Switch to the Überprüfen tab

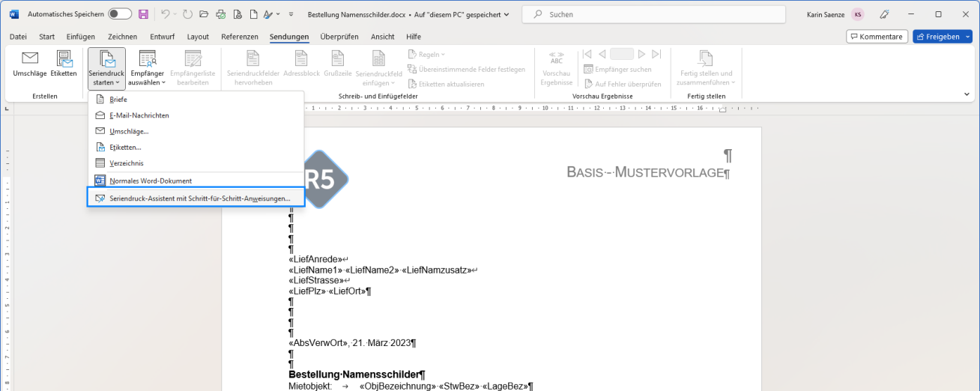[x=339, y=37]
